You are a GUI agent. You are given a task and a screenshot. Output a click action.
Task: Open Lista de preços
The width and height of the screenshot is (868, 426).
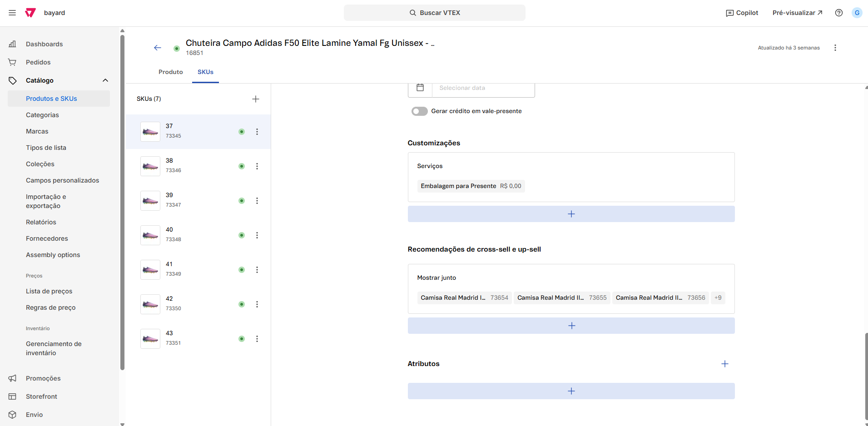pyautogui.click(x=49, y=291)
